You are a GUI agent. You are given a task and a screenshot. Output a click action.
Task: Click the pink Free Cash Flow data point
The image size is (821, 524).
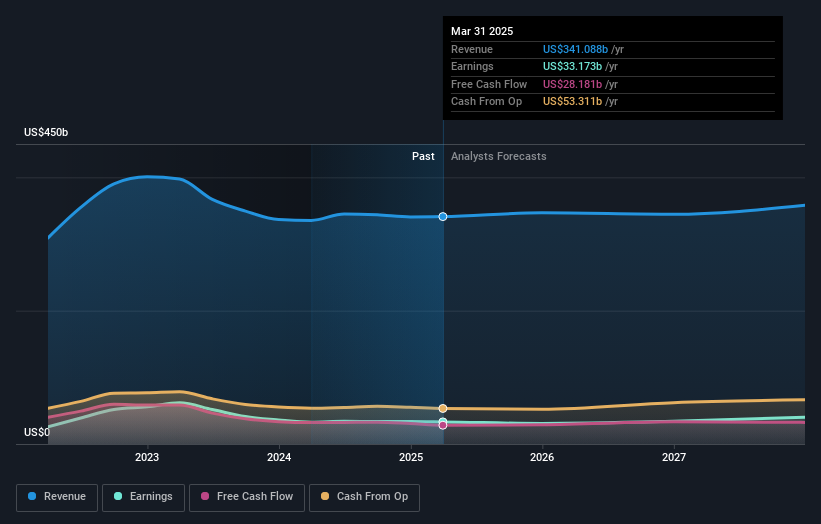click(x=443, y=426)
